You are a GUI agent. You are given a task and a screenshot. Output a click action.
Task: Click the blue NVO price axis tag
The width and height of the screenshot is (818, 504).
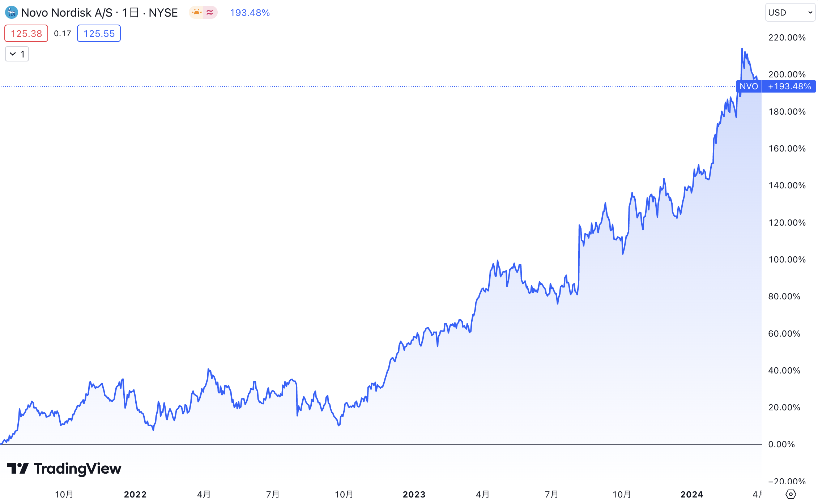(749, 86)
